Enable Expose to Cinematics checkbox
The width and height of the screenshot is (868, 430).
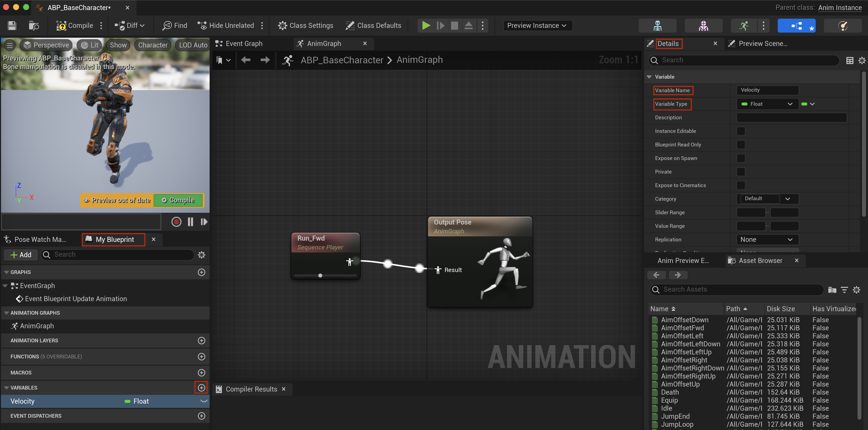(741, 185)
